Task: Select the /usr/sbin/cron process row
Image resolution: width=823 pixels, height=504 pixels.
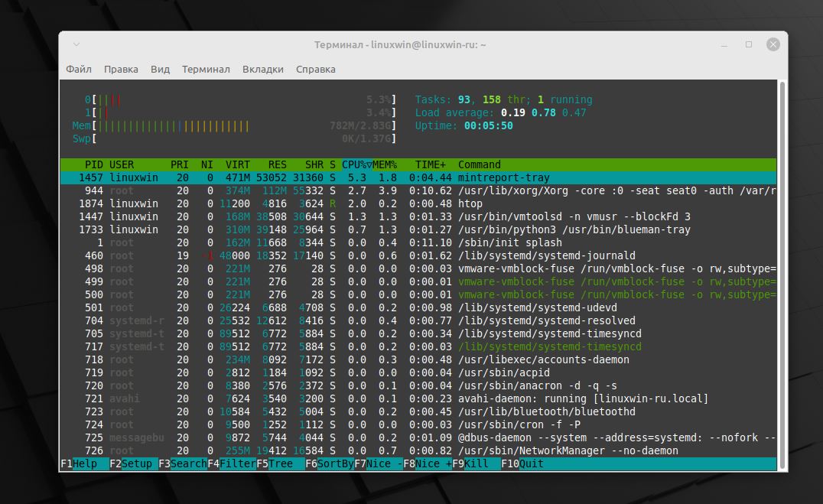Action: click(x=418, y=424)
